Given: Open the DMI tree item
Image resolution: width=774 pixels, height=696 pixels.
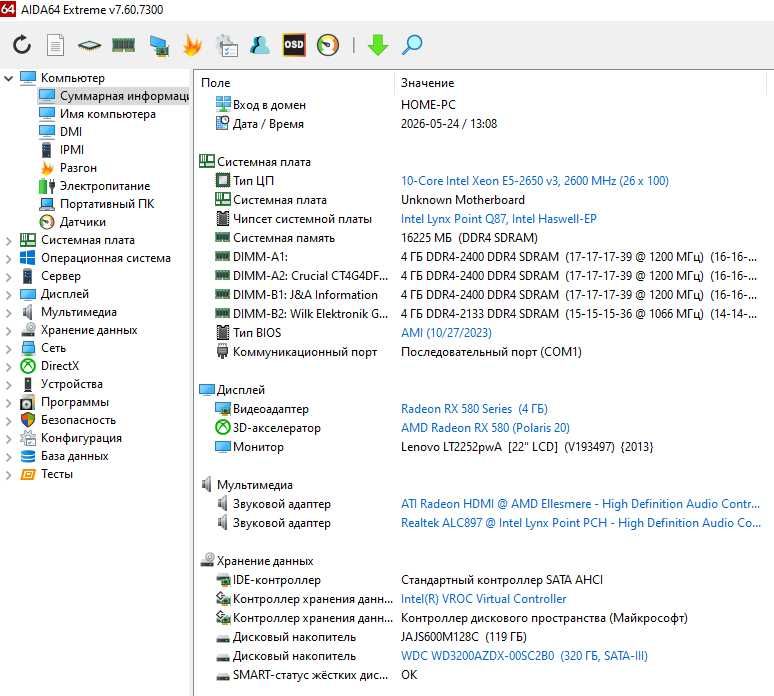Looking at the screenshot, I should pos(71,132).
